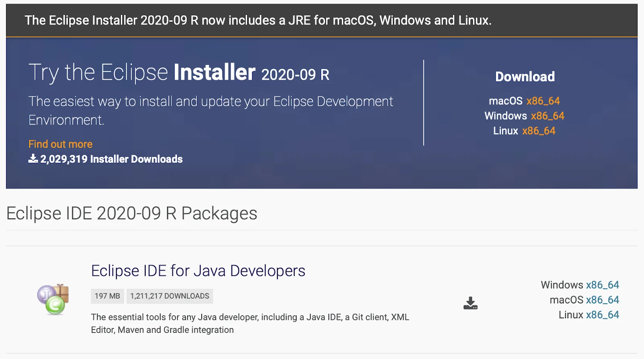Click the Java Developers package download icon
The height and width of the screenshot is (359, 644).
tap(470, 303)
